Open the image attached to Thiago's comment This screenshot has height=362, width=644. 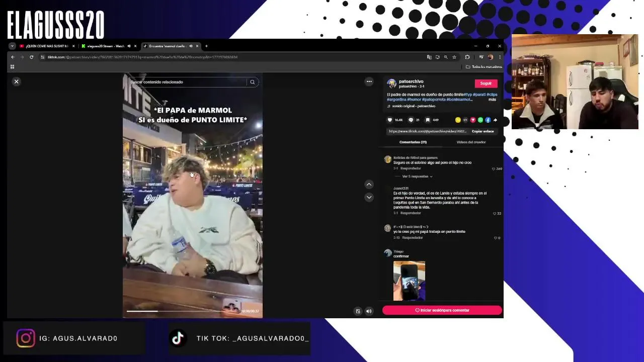coord(409,281)
